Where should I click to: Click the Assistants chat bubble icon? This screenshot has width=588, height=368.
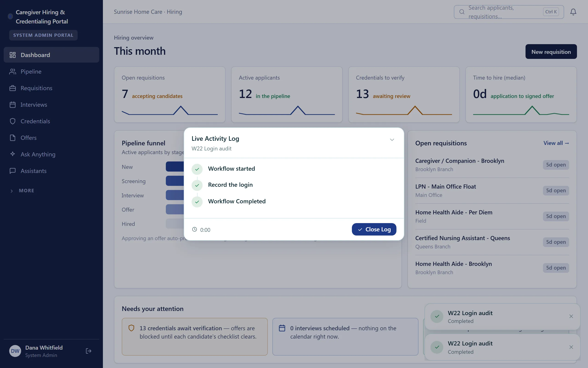13,171
